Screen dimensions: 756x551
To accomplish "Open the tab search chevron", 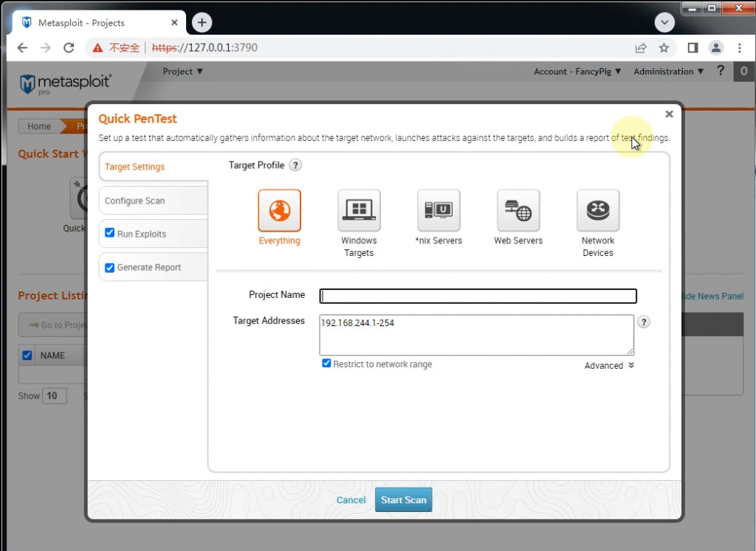I will tap(664, 22).
